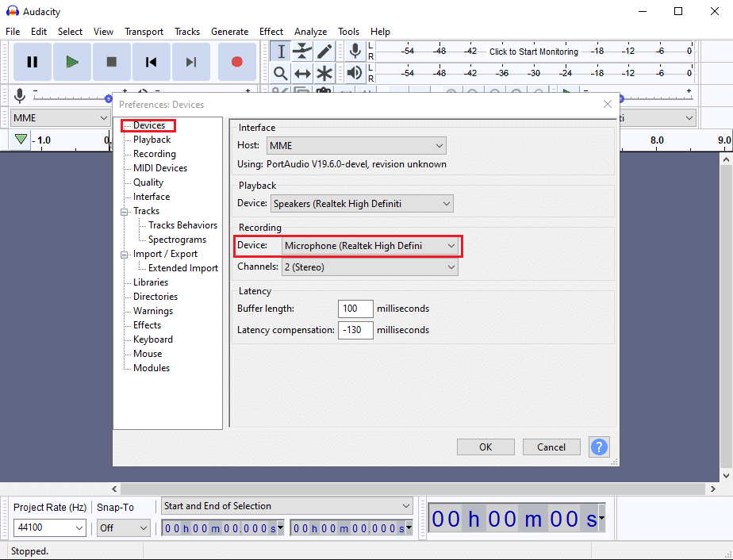Click OK to confirm preferences

[485, 447]
